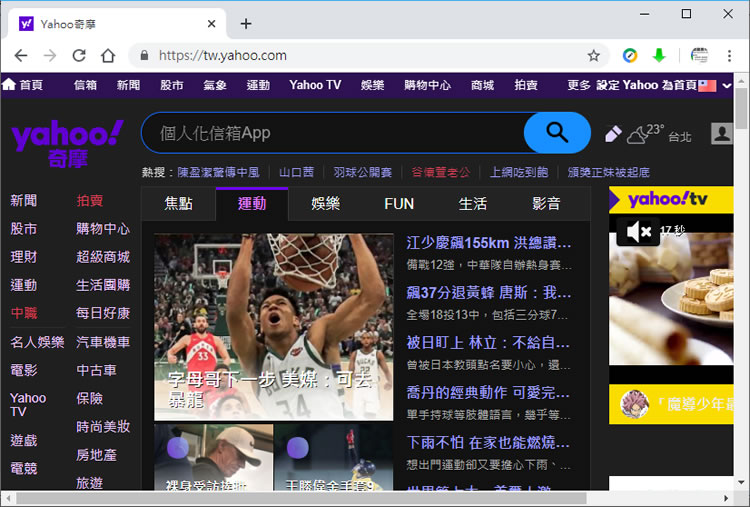750x507 pixels.
Task: Click the scroll-down arrow of the page
Action: tap(741, 483)
